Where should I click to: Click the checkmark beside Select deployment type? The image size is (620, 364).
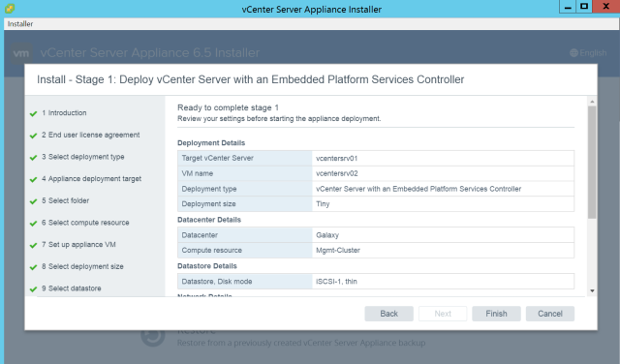(33, 158)
